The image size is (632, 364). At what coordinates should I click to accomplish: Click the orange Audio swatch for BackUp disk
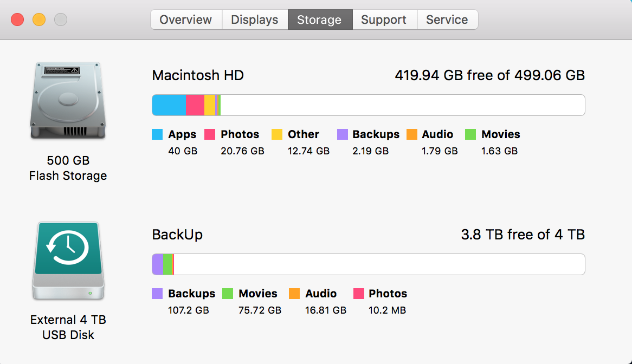pos(294,294)
